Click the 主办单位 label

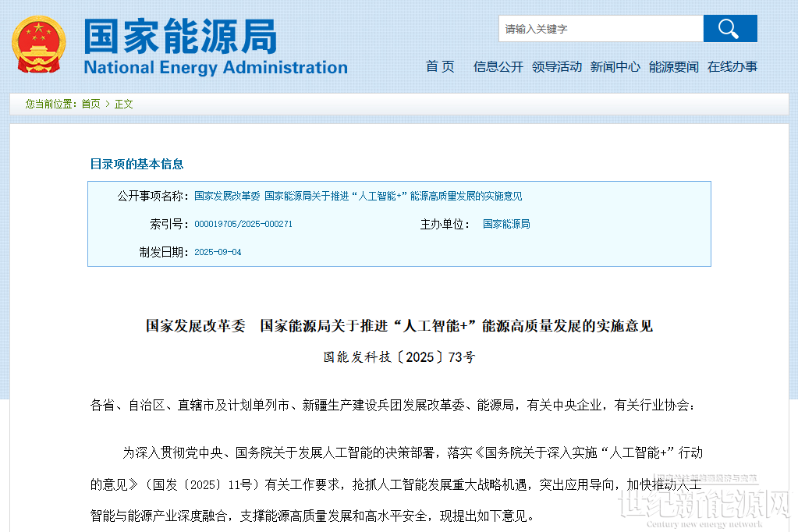click(445, 224)
